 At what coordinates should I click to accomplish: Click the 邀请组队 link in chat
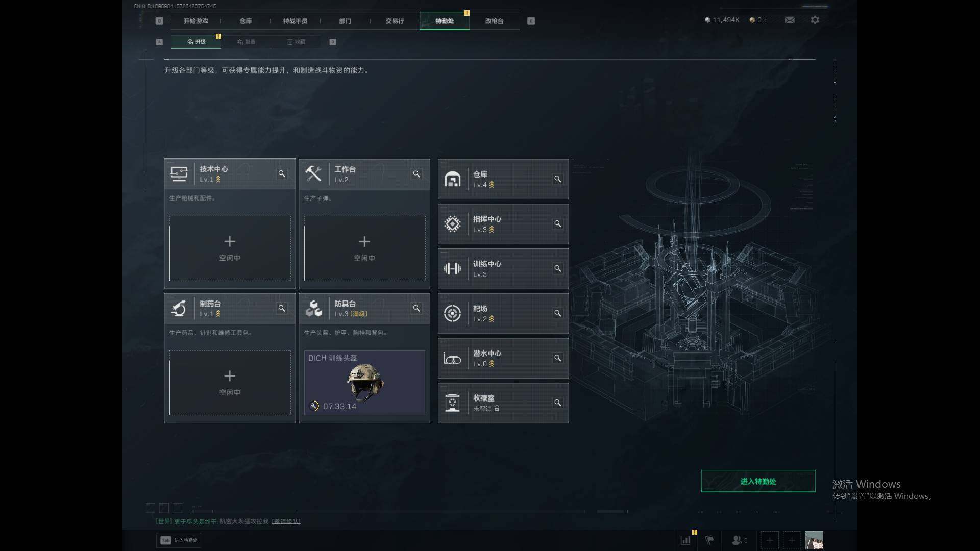[x=286, y=521]
